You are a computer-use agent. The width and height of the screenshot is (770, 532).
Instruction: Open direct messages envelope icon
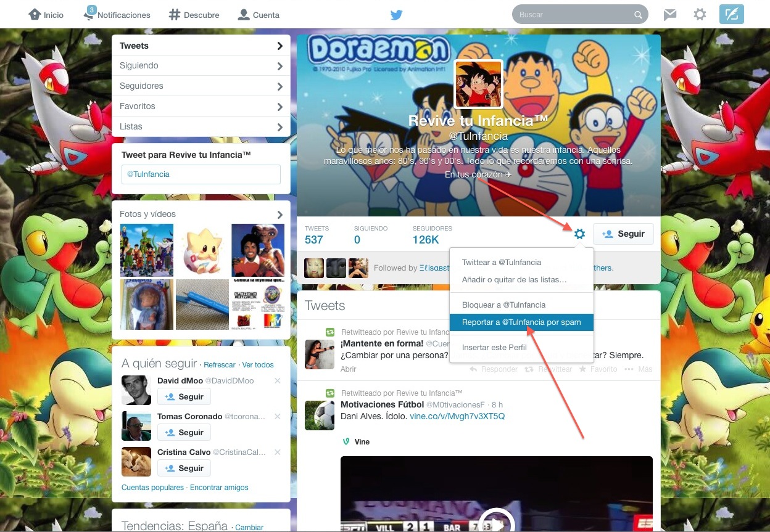670,15
